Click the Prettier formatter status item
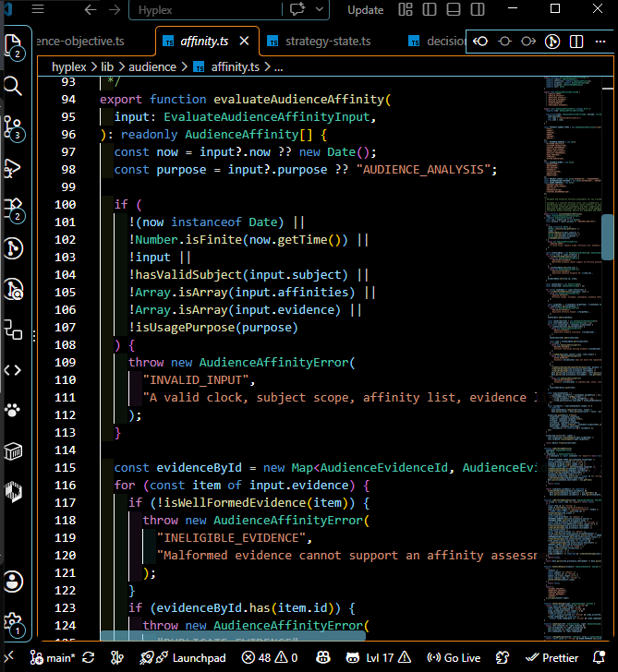618x672 pixels. pos(551,657)
